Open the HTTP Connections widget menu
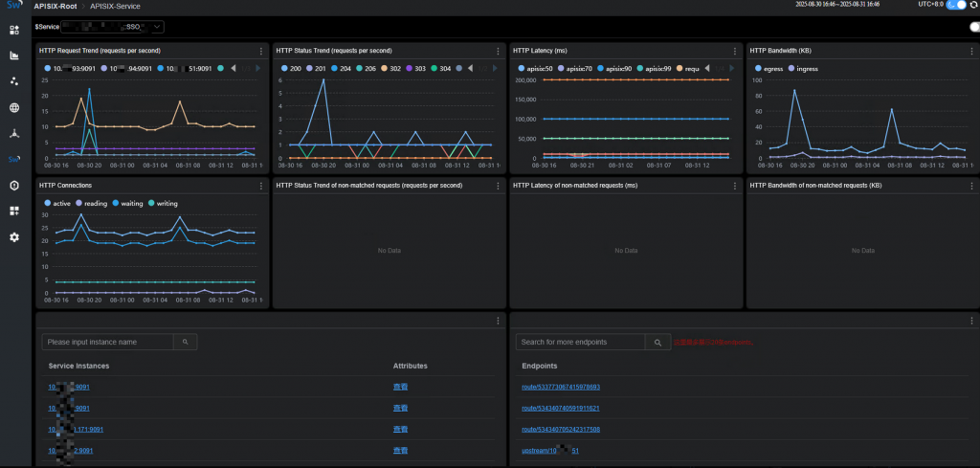 (261, 187)
